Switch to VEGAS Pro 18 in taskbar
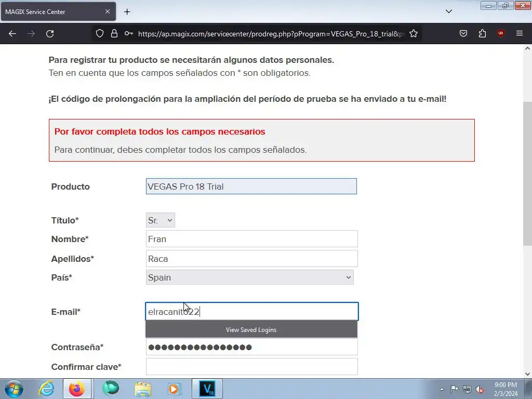 207,389
